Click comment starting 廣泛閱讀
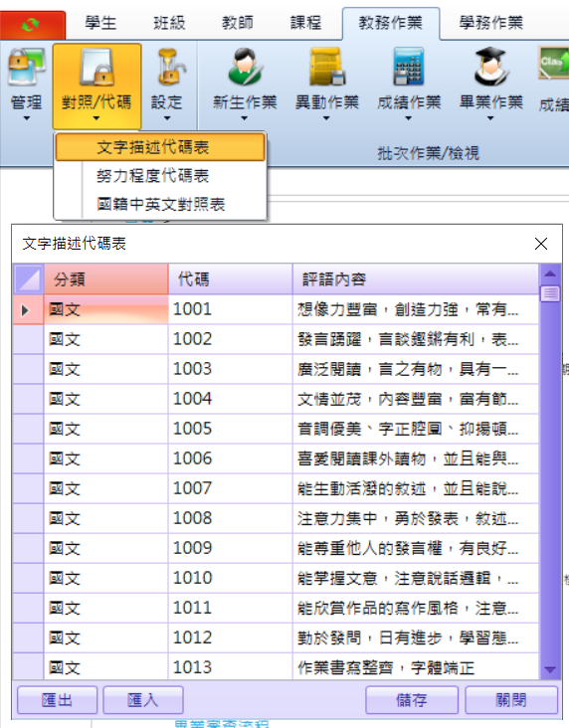 (416, 369)
